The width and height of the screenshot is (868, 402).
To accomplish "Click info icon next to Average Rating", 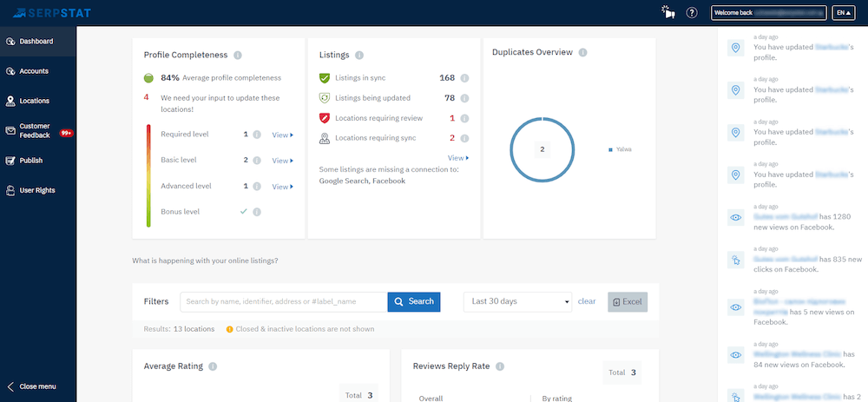I will 213,366.
